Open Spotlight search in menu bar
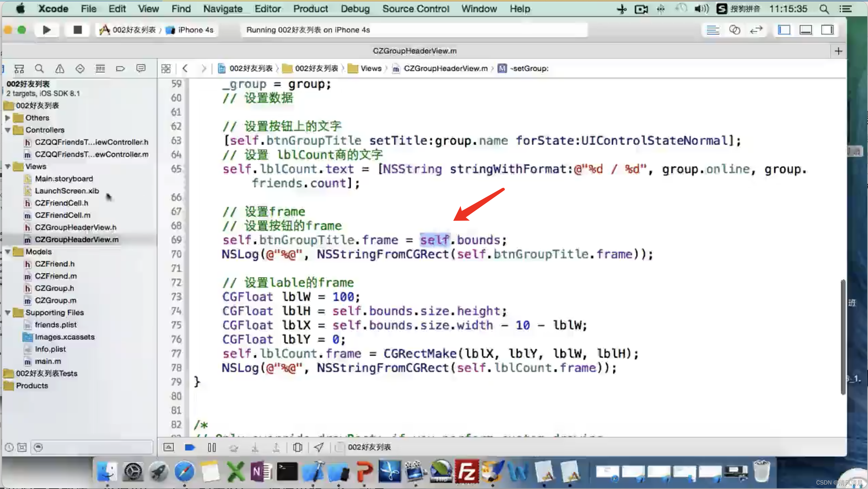The width and height of the screenshot is (868, 489). pyautogui.click(x=824, y=9)
